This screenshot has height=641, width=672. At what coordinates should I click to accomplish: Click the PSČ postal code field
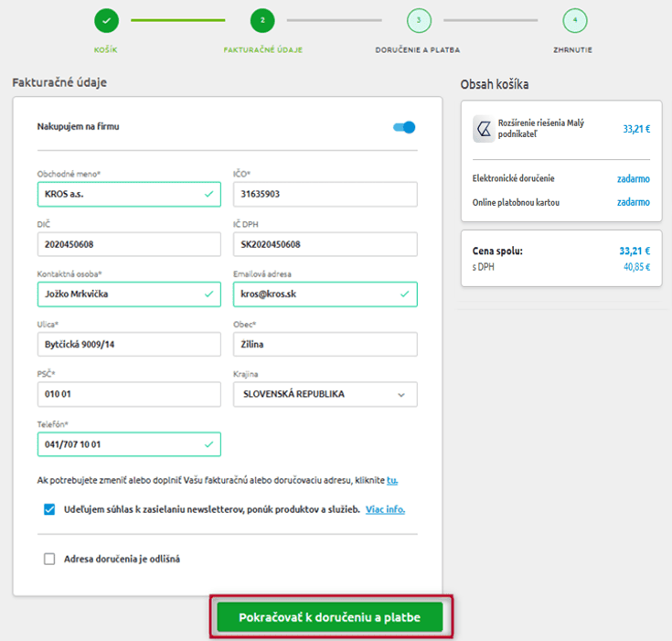pos(129,394)
